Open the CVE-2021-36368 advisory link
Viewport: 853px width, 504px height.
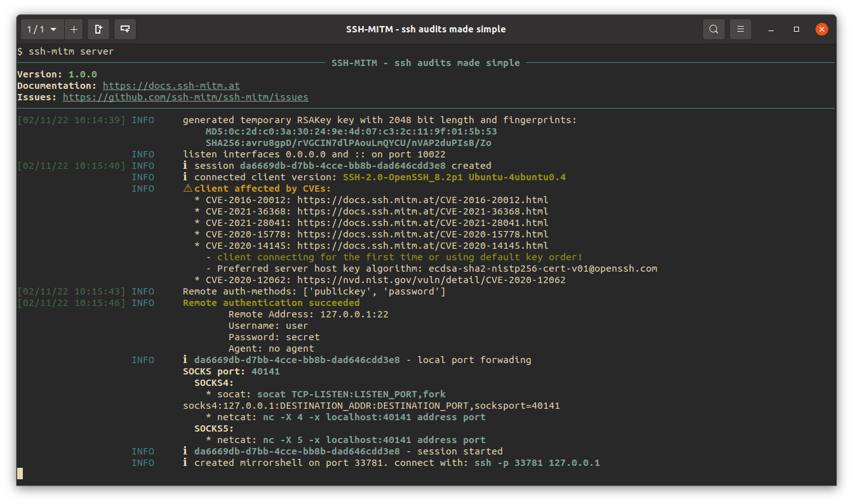423,211
